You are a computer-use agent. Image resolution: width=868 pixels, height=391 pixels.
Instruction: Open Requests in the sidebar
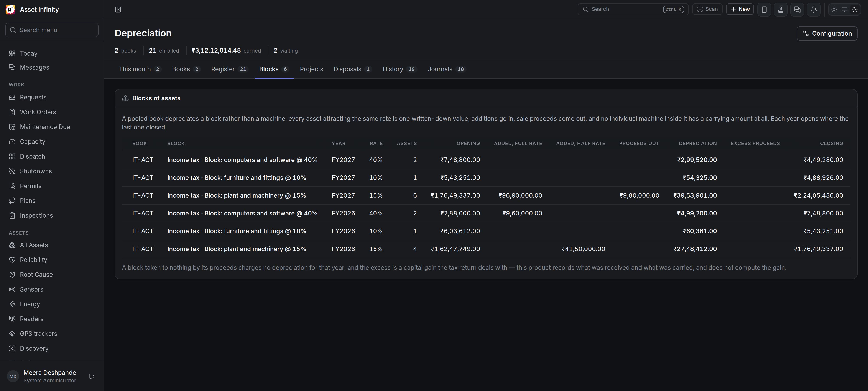(x=52, y=97)
